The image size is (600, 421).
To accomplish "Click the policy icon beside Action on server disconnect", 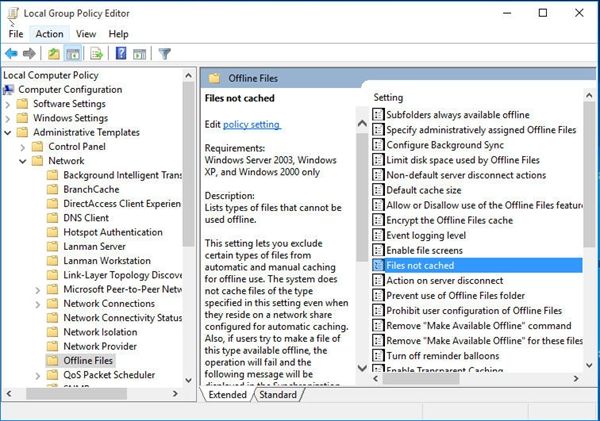I will click(x=378, y=280).
